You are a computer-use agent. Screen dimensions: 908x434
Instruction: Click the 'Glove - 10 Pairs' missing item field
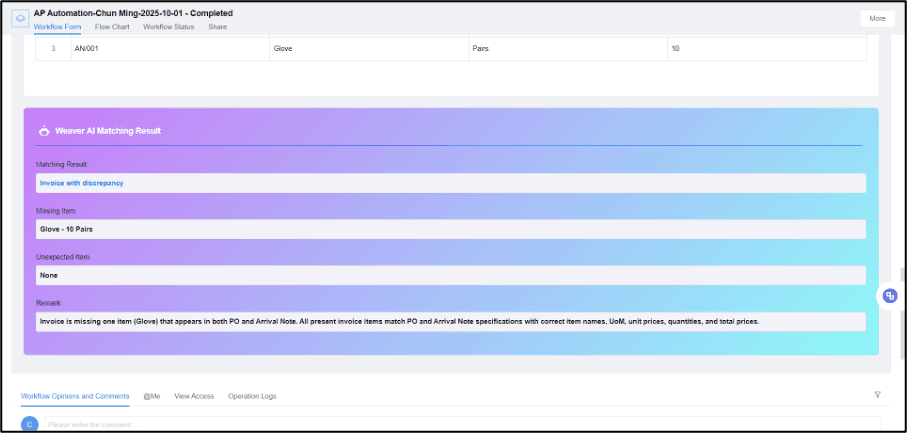point(451,229)
